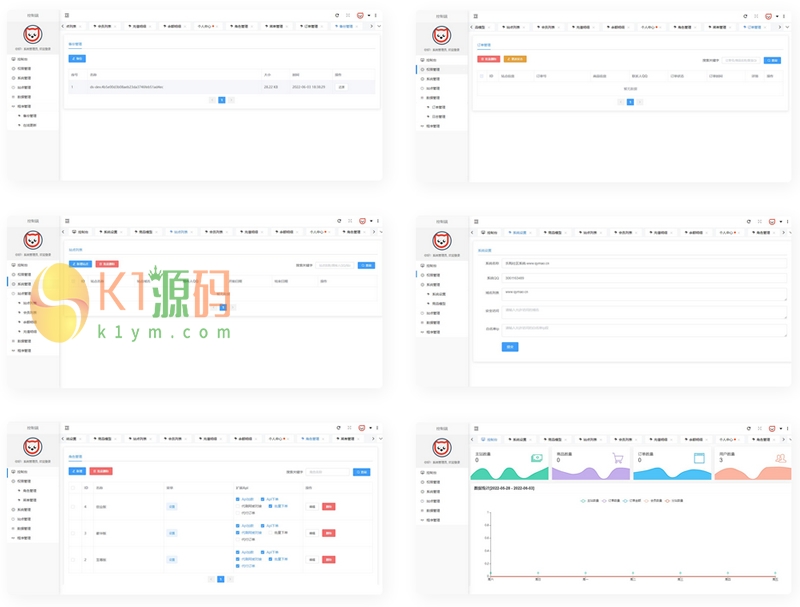Click the refresh icon above the dashboard statistics cards

click(x=748, y=428)
